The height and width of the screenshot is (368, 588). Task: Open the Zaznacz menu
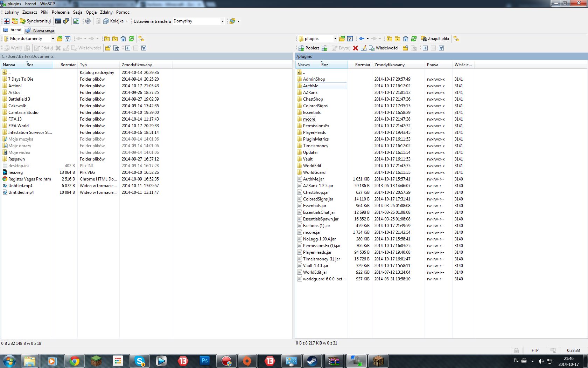tap(30, 12)
